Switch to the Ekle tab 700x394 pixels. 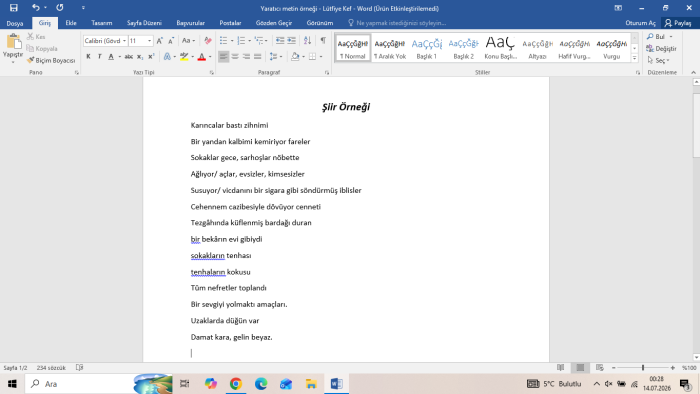point(71,23)
